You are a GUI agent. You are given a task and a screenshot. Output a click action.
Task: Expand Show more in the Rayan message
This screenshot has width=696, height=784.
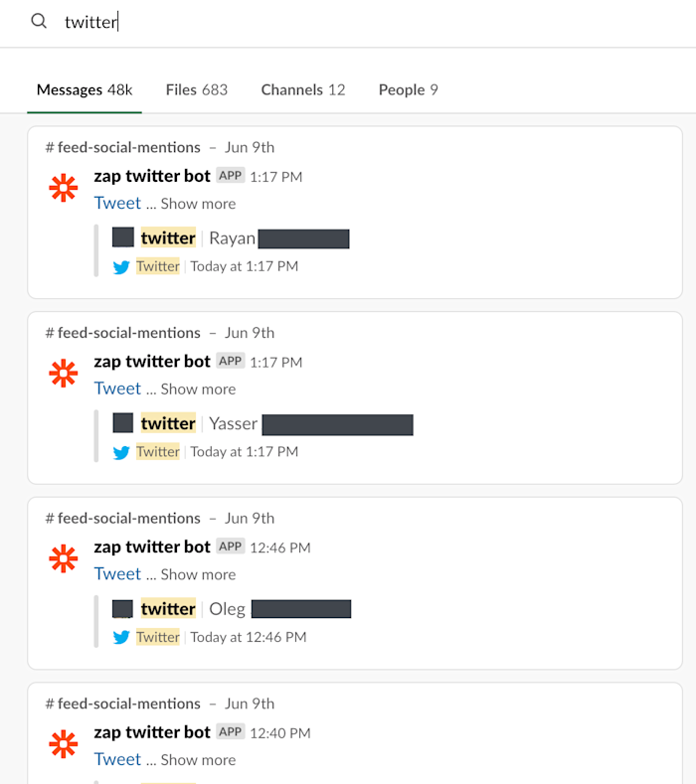click(198, 204)
